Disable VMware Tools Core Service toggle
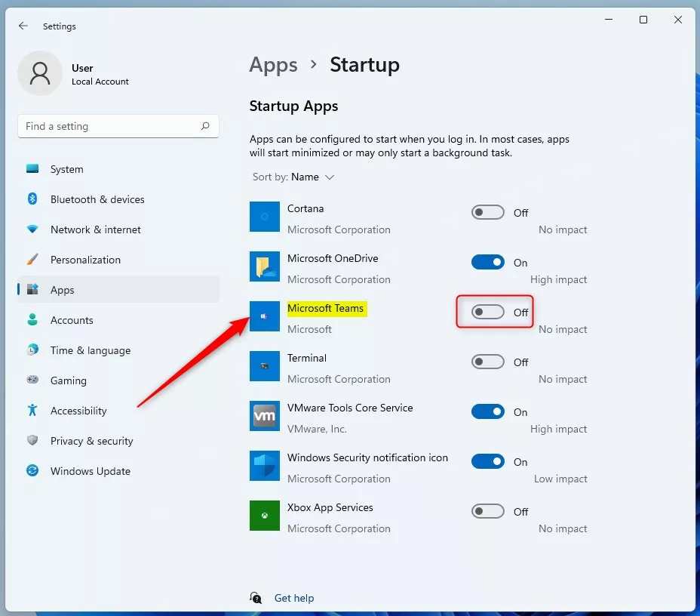This screenshot has width=700, height=616. 487,411
